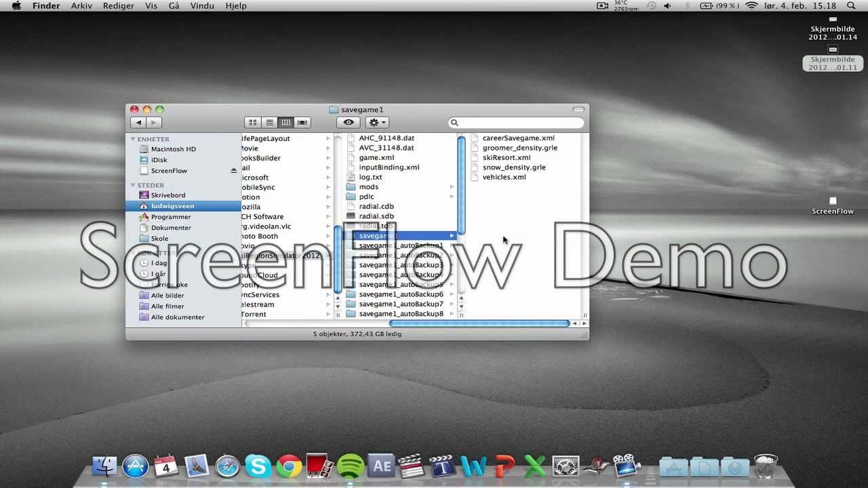Open Alle dokumenter saved search

(177, 317)
